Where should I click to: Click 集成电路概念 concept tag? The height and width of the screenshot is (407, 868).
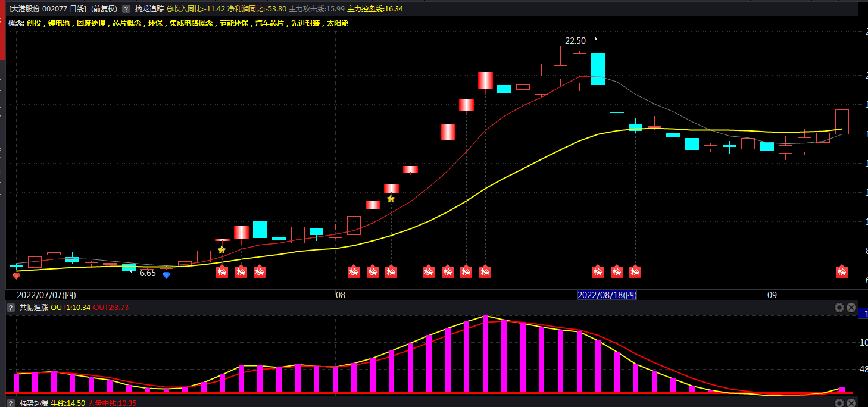coord(191,23)
